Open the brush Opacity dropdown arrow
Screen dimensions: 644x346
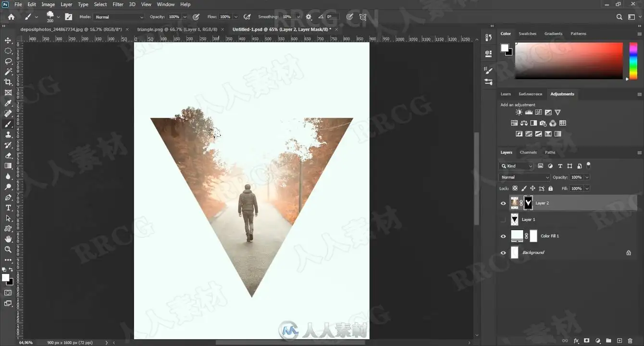pyautogui.click(x=184, y=17)
